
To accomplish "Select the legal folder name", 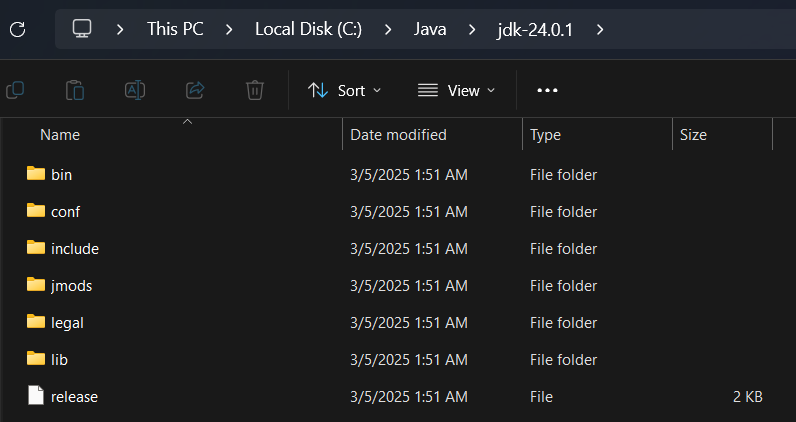I will click(x=67, y=323).
